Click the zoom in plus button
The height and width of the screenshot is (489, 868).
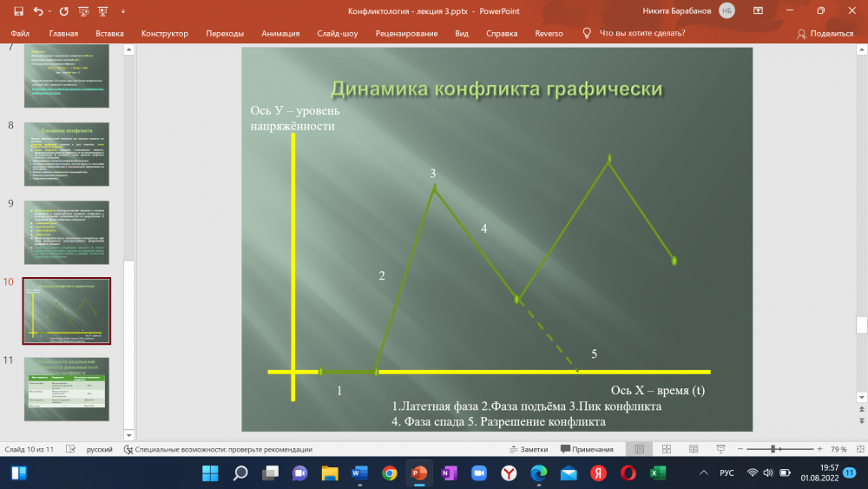point(820,449)
